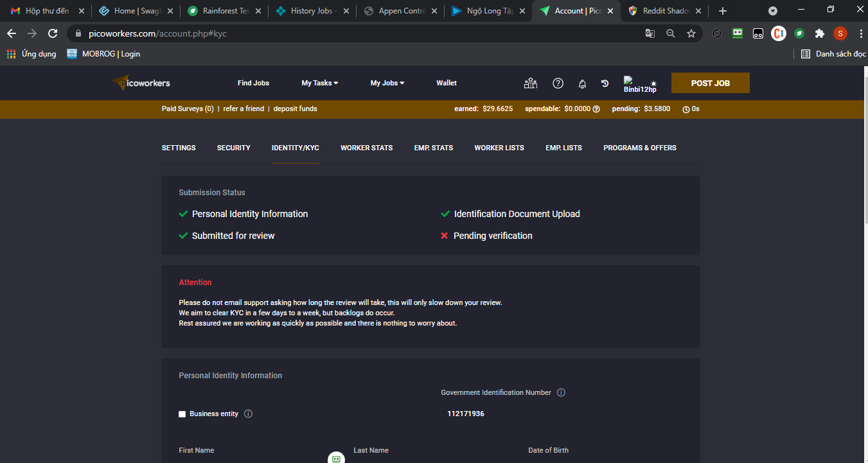
Task: Click the refer a friend link
Action: 244,109
